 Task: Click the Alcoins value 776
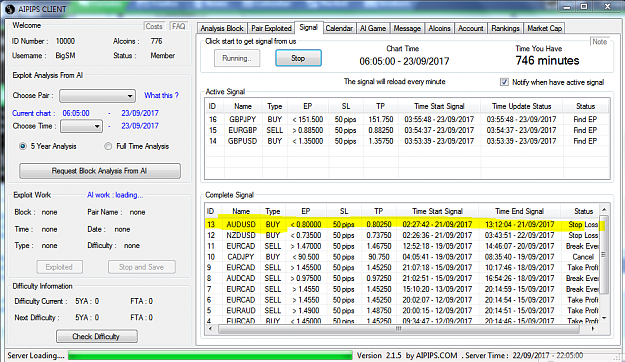coord(156,41)
